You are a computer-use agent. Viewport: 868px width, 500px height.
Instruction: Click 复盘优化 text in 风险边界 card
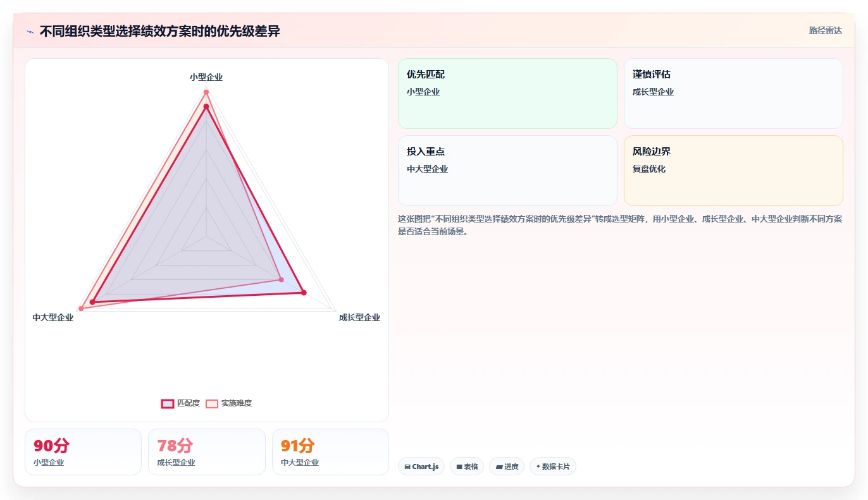pyautogui.click(x=649, y=169)
